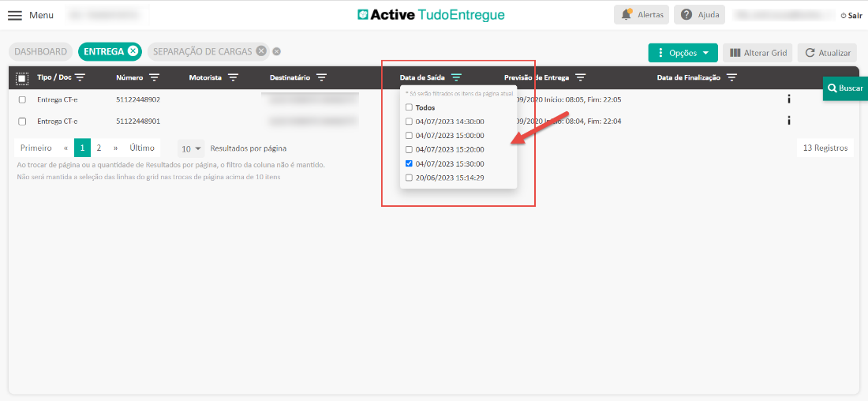Click number cell 51122448901
This screenshot has height=401, width=868.
138,121
